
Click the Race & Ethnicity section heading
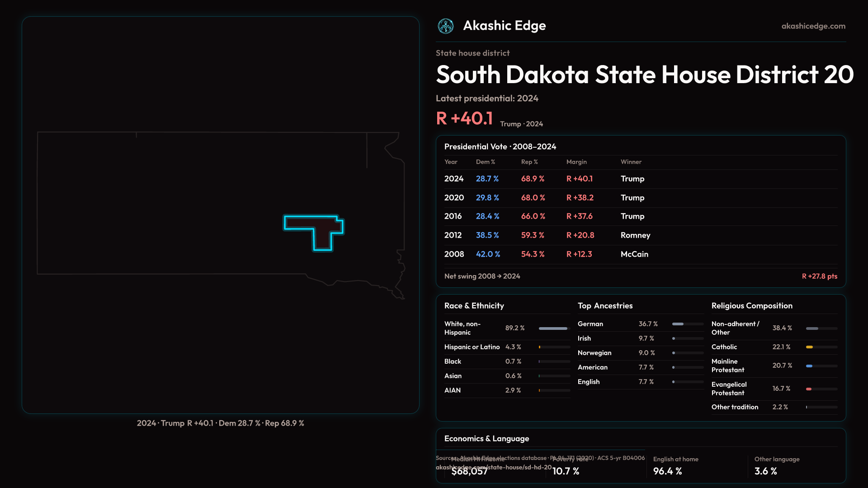(x=474, y=306)
